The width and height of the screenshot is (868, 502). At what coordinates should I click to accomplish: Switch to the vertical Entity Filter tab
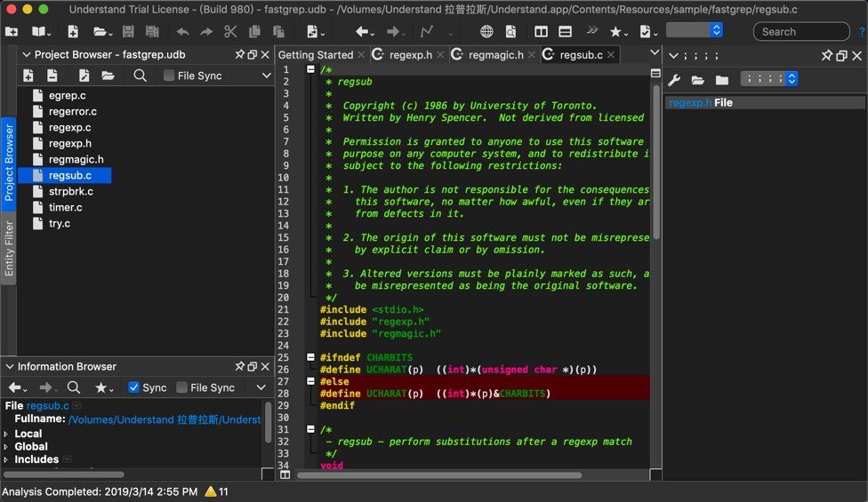9,248
